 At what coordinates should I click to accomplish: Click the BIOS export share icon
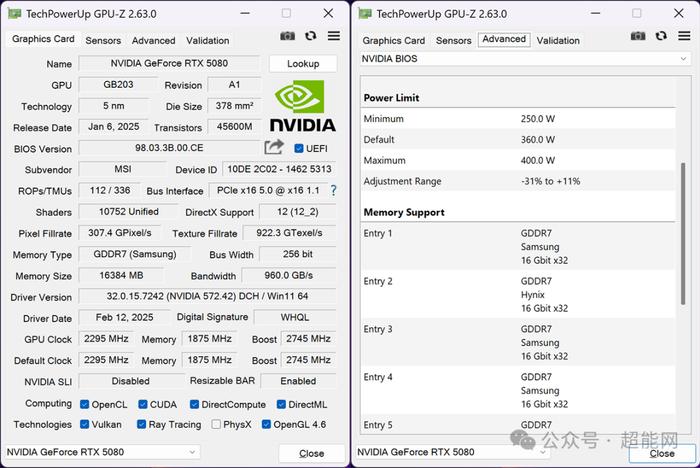(274, 147)
